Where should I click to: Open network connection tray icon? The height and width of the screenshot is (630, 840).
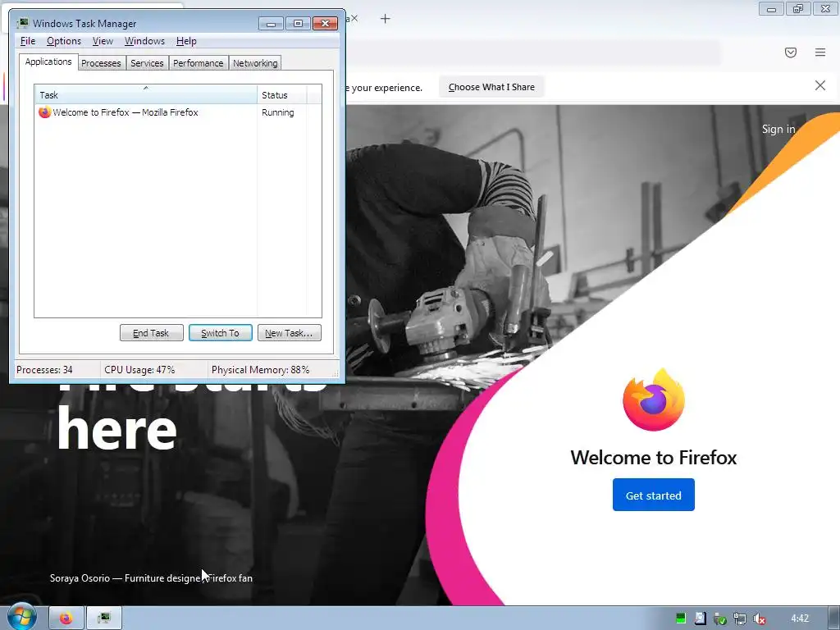click(x=740, y=619)
